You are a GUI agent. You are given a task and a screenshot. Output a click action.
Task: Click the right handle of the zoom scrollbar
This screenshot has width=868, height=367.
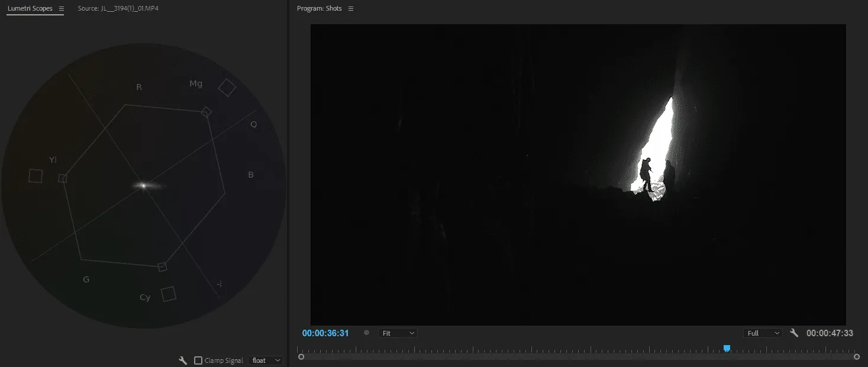(857, 357)
